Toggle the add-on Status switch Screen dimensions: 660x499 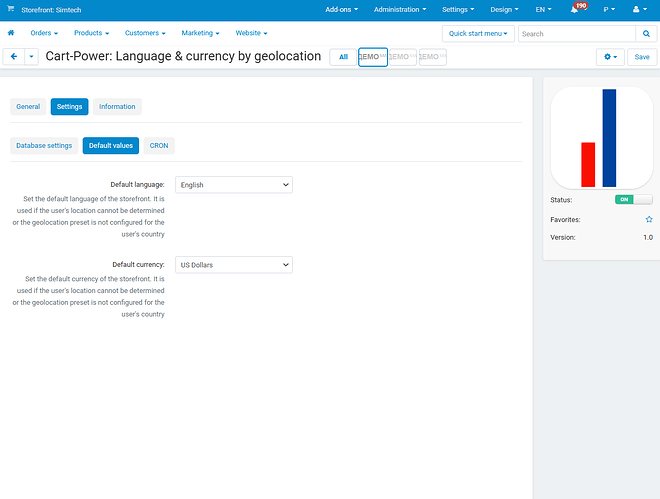tap(633, 199)
